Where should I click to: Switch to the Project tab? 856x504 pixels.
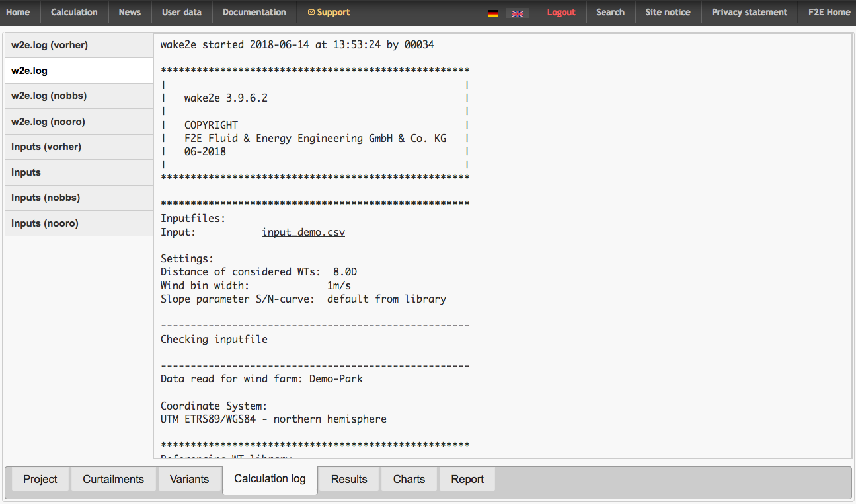[x=40, y=480]
